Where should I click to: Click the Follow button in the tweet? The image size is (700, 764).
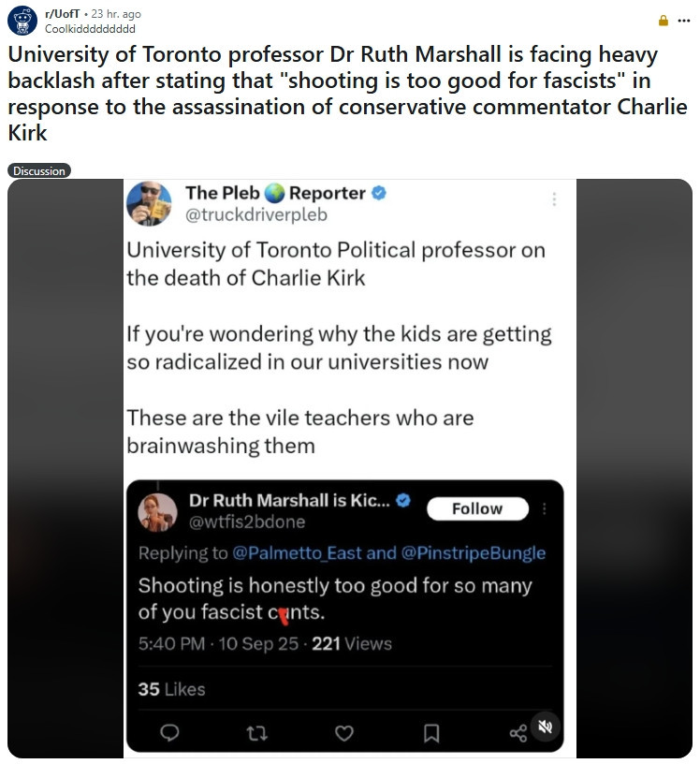click(477, 508)
